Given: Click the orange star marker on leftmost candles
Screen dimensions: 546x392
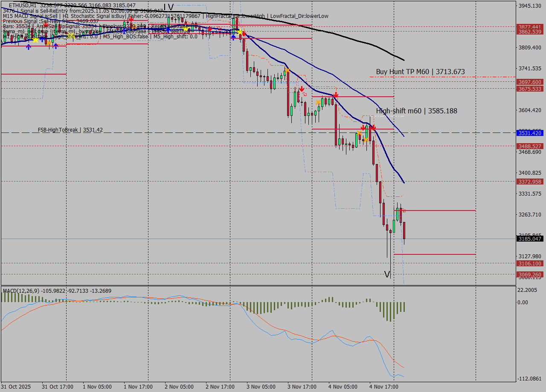Looking at the screenshot, I should click(49, 43).
